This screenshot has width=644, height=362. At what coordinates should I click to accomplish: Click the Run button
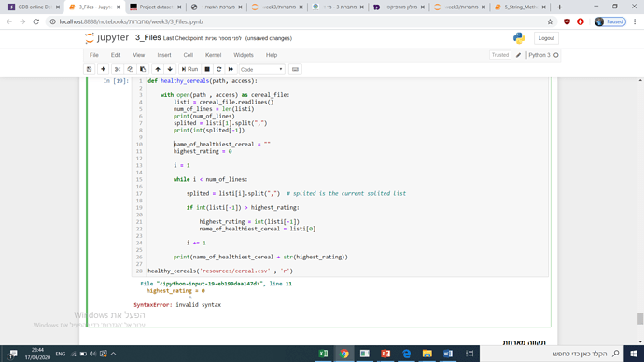(189, 69)
